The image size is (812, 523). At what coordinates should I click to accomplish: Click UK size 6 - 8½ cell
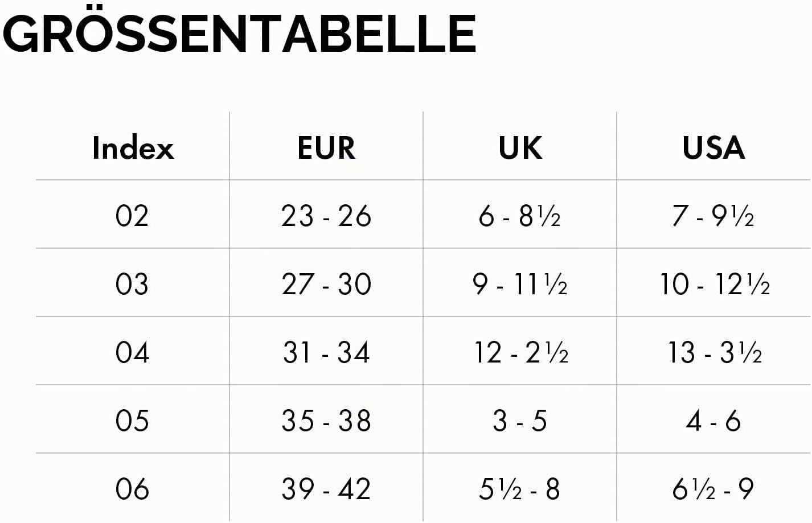520,216
